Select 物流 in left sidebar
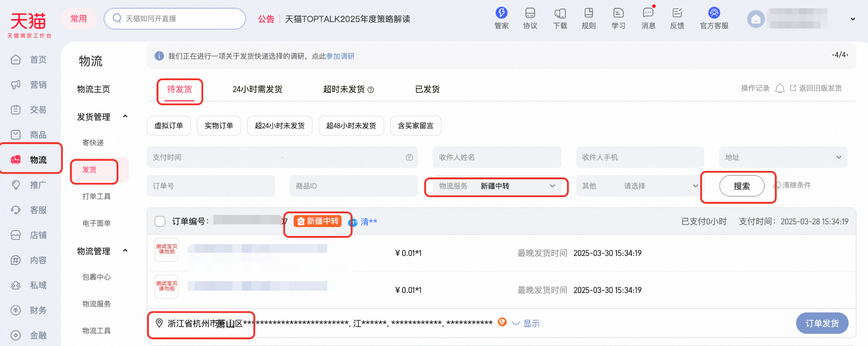The width and height of the screenshot is (868, 346). (x=29, y=160)
